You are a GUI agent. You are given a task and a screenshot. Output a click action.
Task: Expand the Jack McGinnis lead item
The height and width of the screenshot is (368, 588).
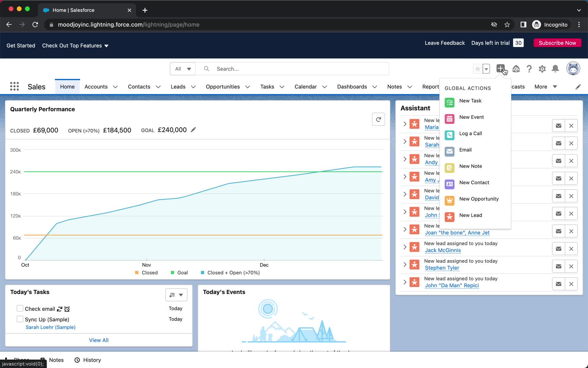tap(405, 247)
